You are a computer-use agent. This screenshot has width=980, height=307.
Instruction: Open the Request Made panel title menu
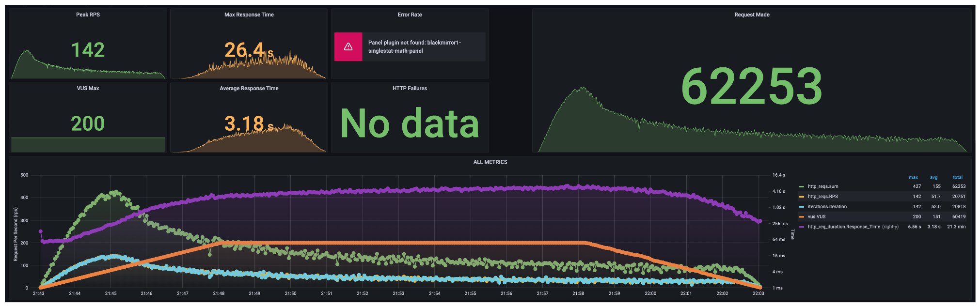752,15
